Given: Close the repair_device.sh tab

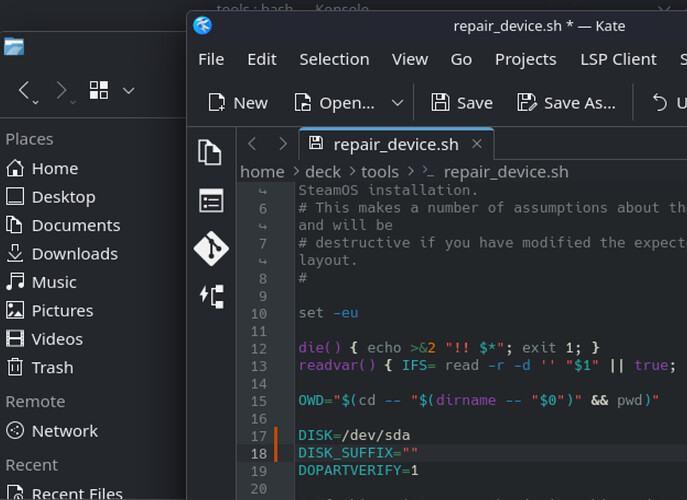Looking at the screenshot, I should (477, 144).
